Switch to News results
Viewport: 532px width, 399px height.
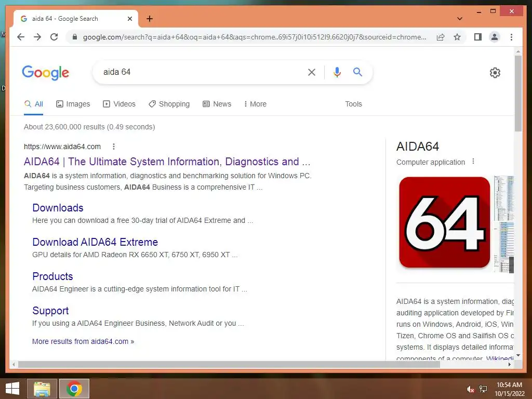coord(217,104)
